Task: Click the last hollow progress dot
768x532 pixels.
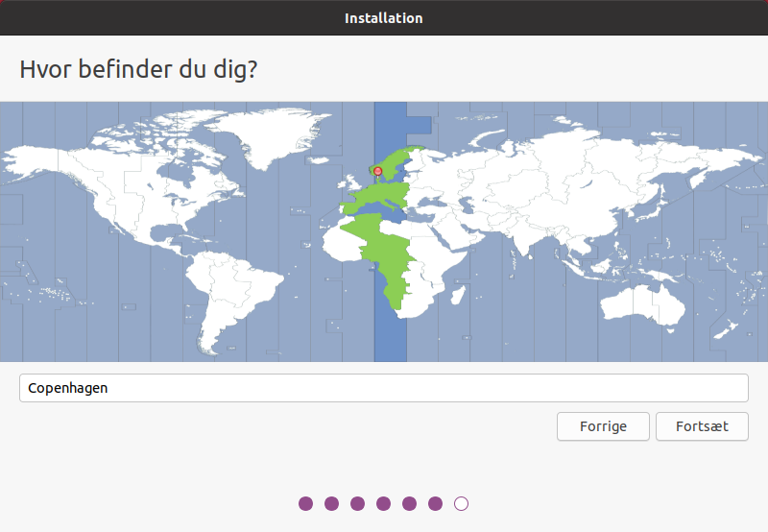Action: [x=461, y=503]
